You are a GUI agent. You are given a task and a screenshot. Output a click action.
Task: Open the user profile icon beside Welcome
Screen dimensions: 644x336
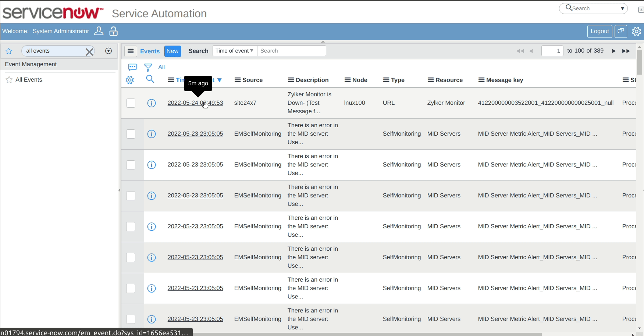click(99, 31)
